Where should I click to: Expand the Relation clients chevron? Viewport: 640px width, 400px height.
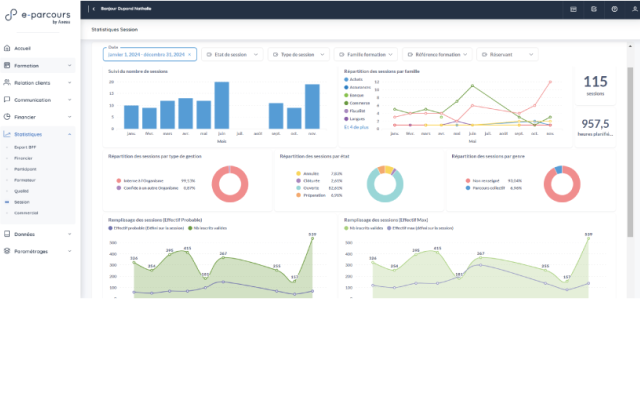69,82
